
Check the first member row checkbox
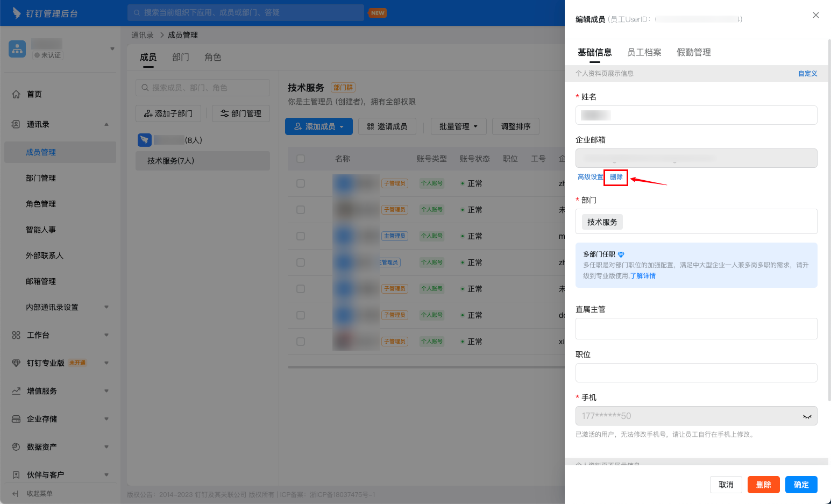[301, 183]
